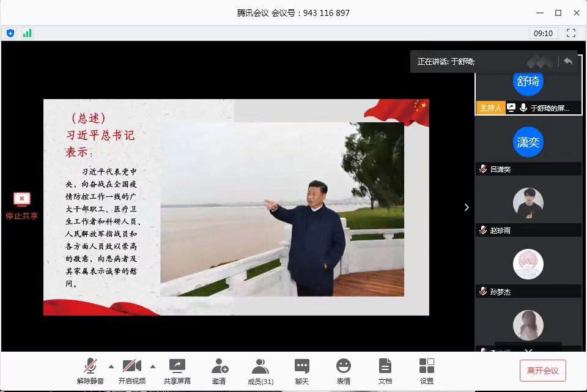The height and width of the screenshot is (392, 587).
Task: Click the name label 吕潇奕
Action: pyautogui.click(x=501, y=169)
